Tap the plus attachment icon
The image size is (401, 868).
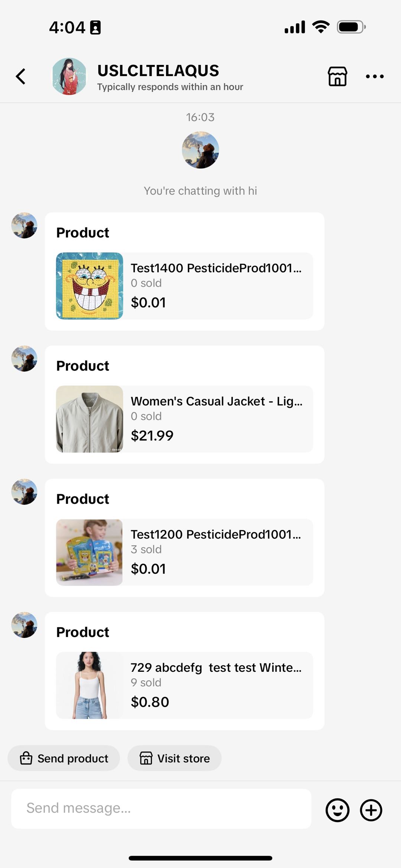click(371, 810)
